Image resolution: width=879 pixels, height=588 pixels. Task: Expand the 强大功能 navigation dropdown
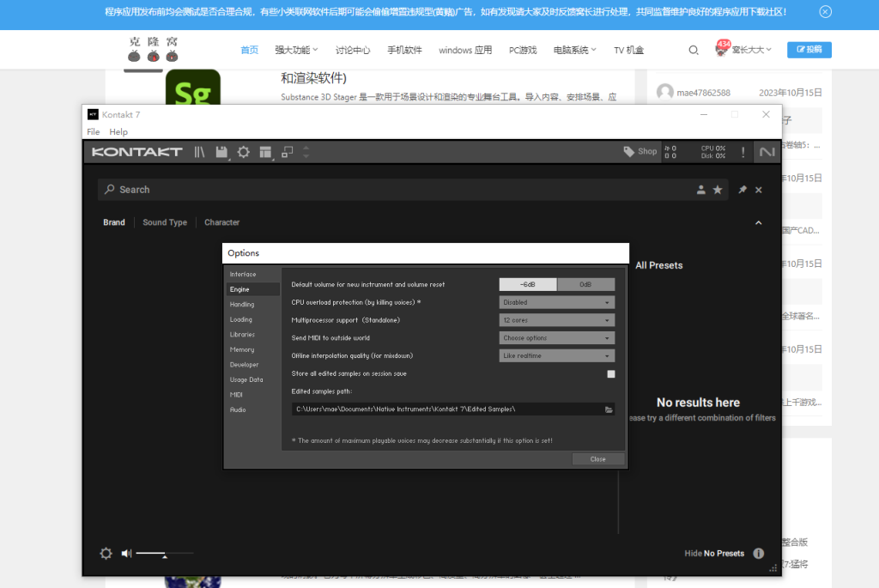296,50
